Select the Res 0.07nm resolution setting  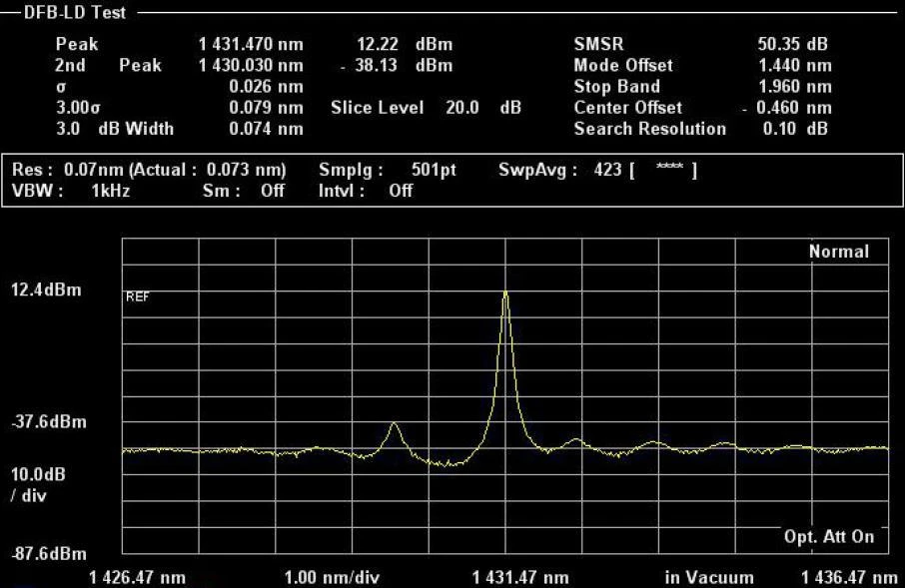149,170
